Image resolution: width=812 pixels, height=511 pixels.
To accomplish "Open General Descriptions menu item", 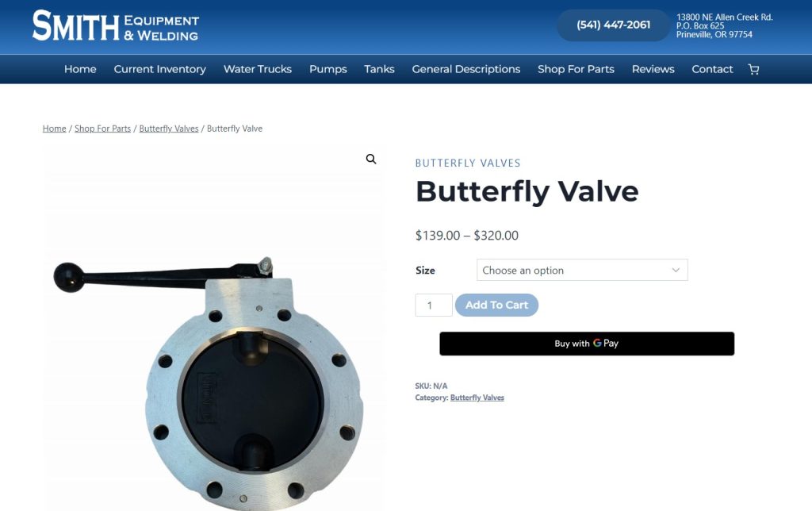I will pos(466,70).
